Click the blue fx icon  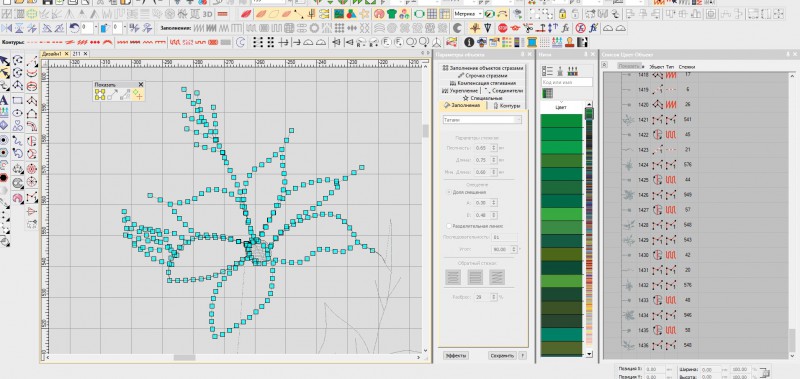(x=593, y=28)
